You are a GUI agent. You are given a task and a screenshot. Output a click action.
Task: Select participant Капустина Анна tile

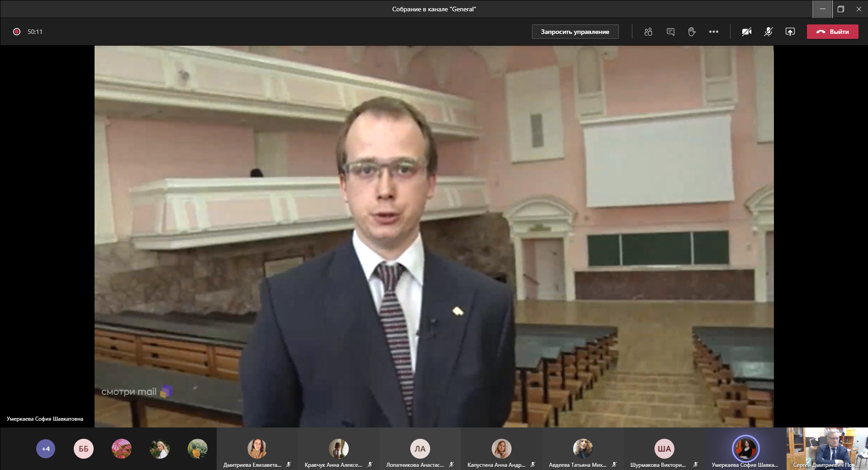tap(501, 449)
